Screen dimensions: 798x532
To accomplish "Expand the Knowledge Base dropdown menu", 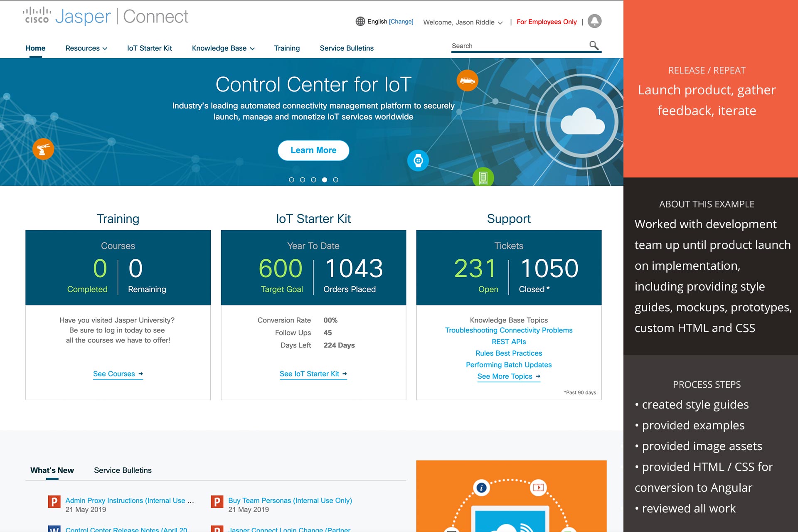I will point(223,48).
